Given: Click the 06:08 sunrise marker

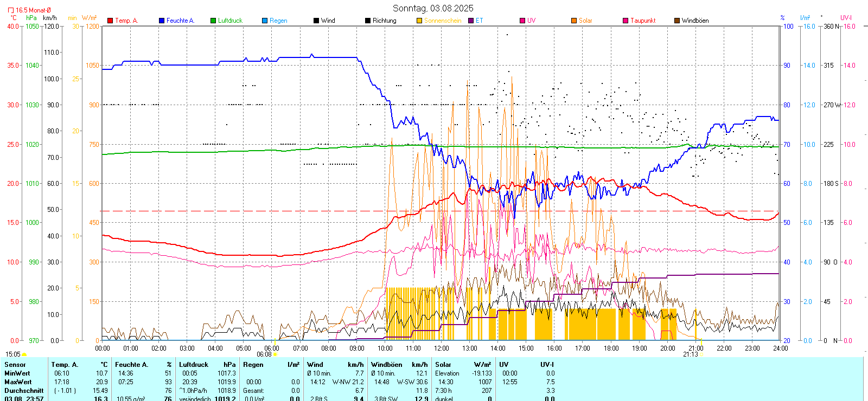Looking at the screenshot, I should pos(275,354).
